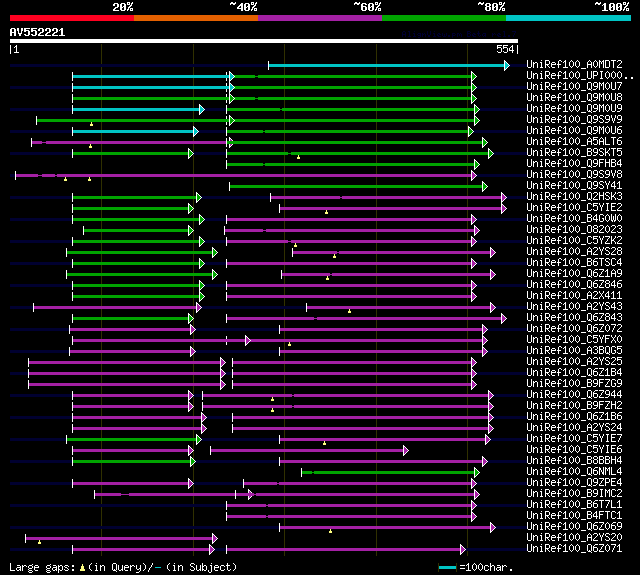
Task: Select the UniRef100_Q6Z1B4 label
Action: tap(574, 373)
